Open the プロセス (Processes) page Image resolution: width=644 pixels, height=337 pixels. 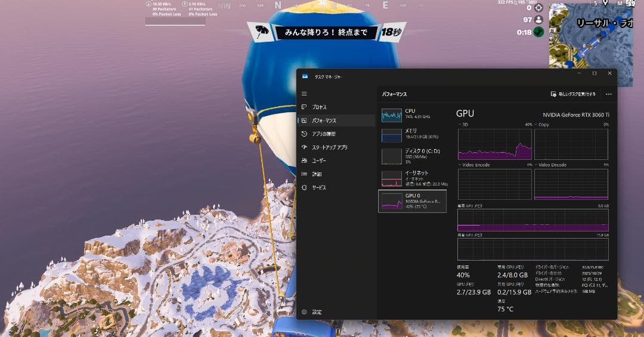pyautogui.click(x=336, y=107)
